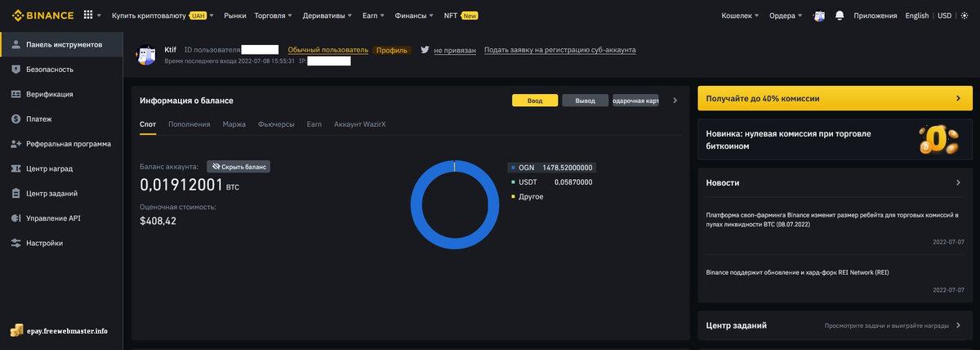
Task: Click Приложения in header
Action: tap(875, 16)
